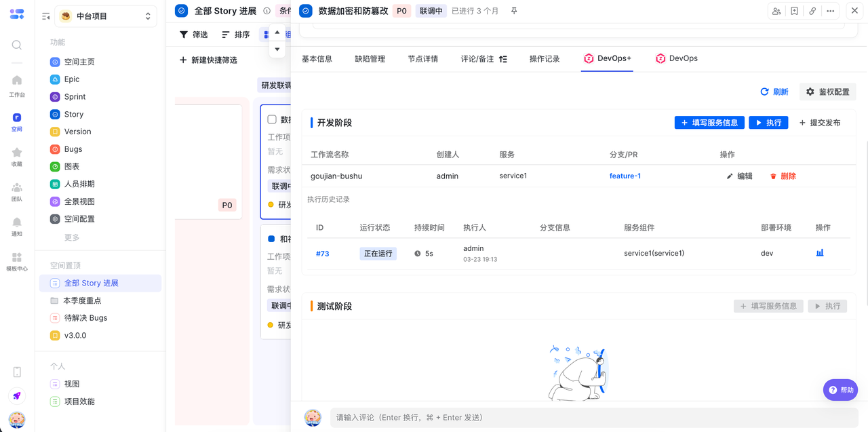Screen dimensions: 868x432
Task: Open the more options ellipsis menu
Action: tap(830, 11)
